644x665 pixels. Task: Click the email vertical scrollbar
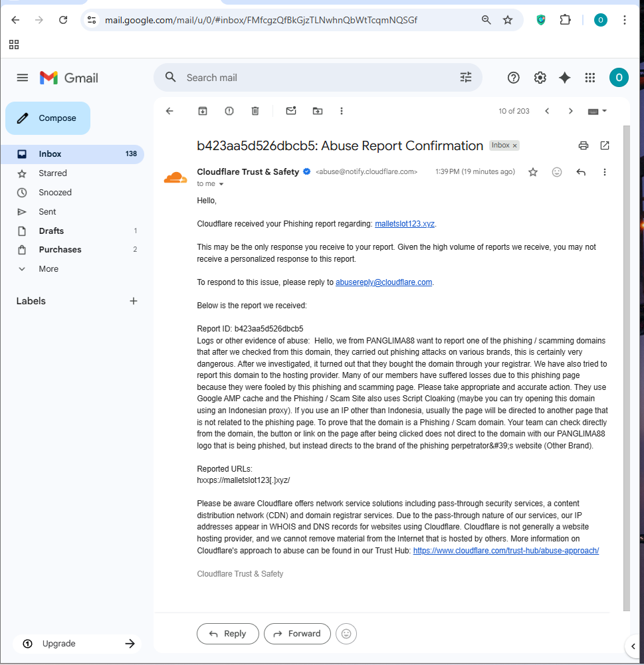click(627, 368)
